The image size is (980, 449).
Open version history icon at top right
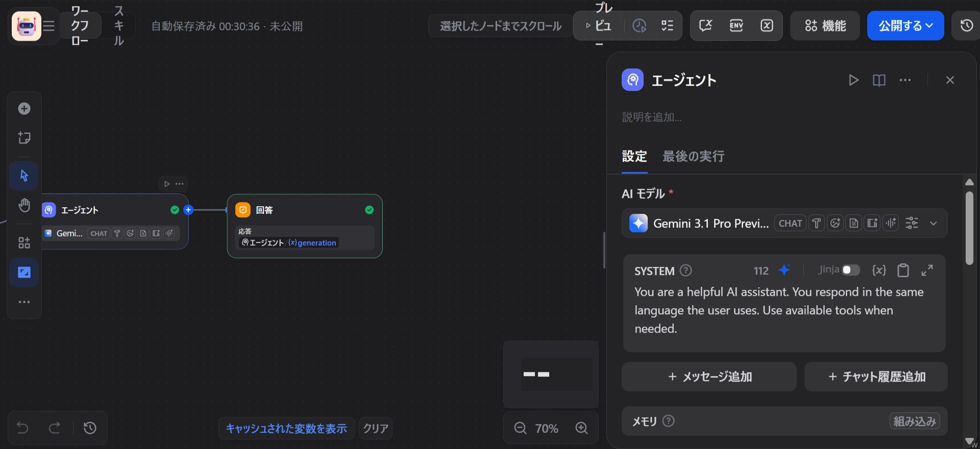tap(967, 26)
